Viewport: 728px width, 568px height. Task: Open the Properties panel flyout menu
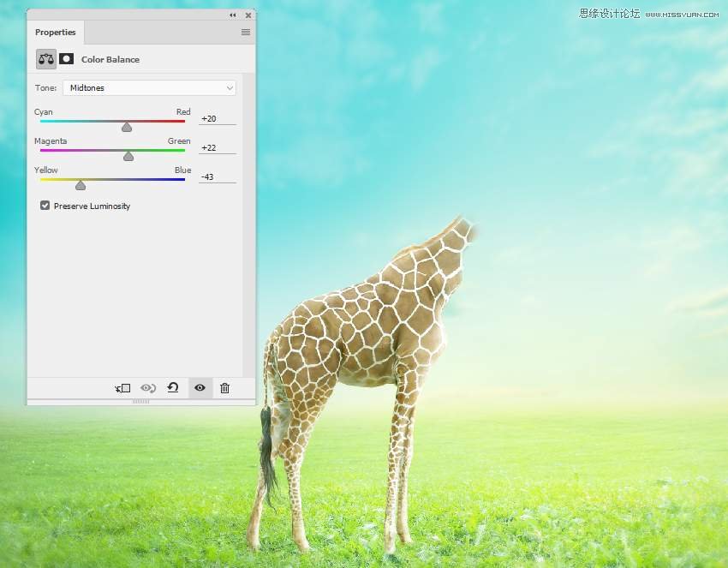click(x=246, y=33)
